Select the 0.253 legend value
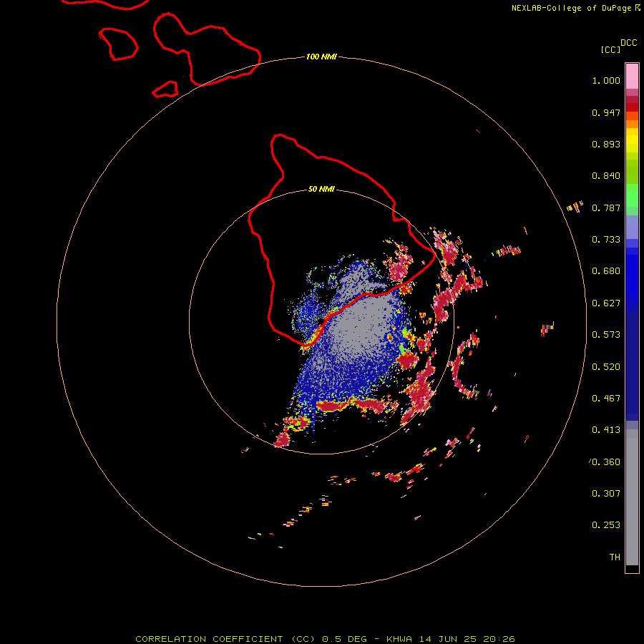Viewport: 644px width, 644px height. coord(606,525)
